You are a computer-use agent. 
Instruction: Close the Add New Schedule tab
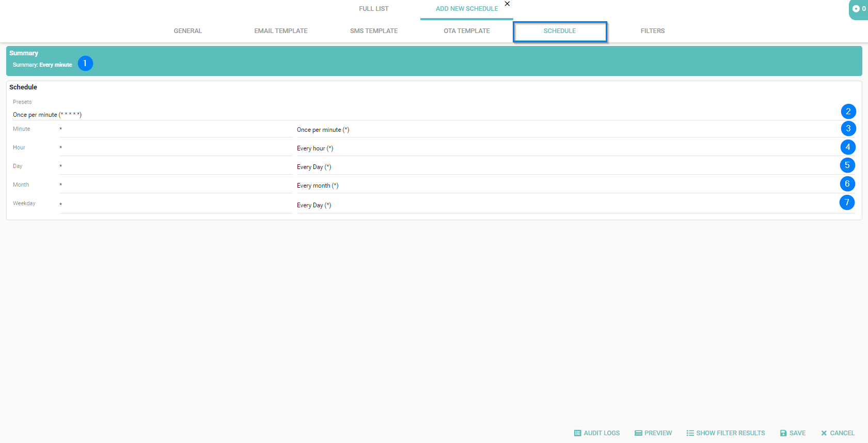coord(507,4)
